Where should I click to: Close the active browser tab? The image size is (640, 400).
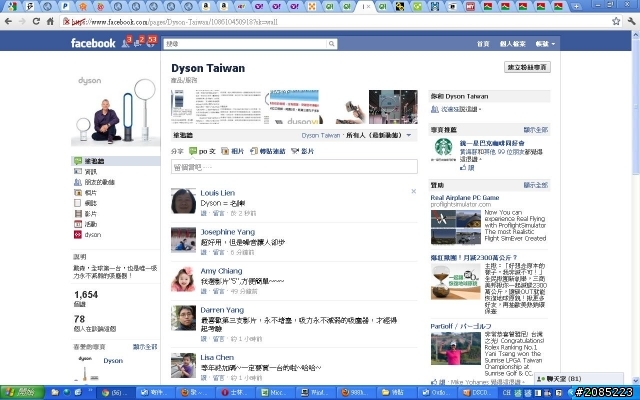[x=369, y=7]
